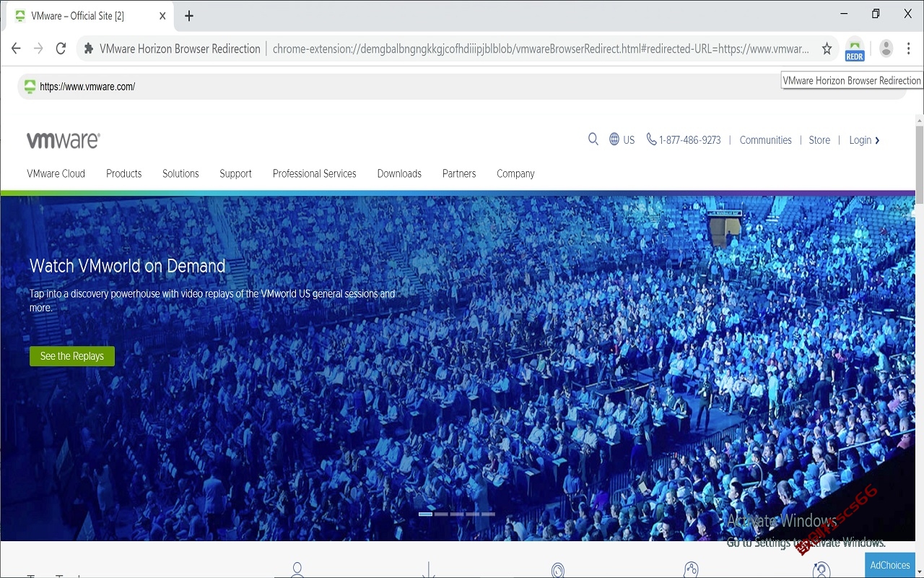Select the third carousel slide indicator
924x578 pixels.
[x=457, y=514]
